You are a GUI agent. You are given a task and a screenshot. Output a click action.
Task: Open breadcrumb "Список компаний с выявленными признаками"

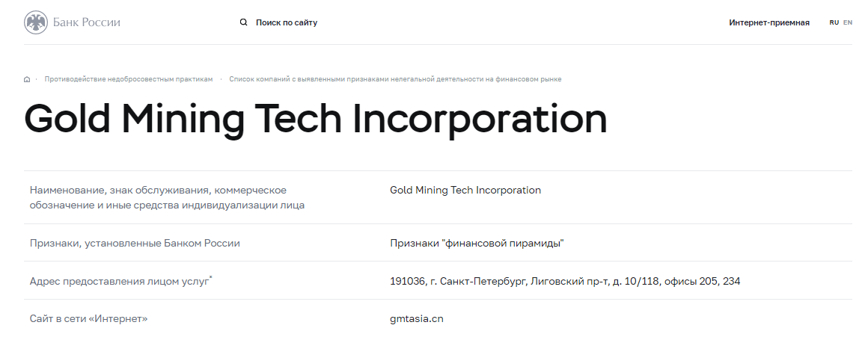395,79
